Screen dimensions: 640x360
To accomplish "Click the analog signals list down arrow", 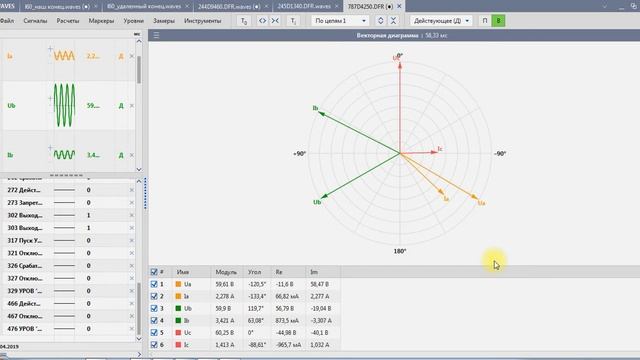I will (139, 169).
